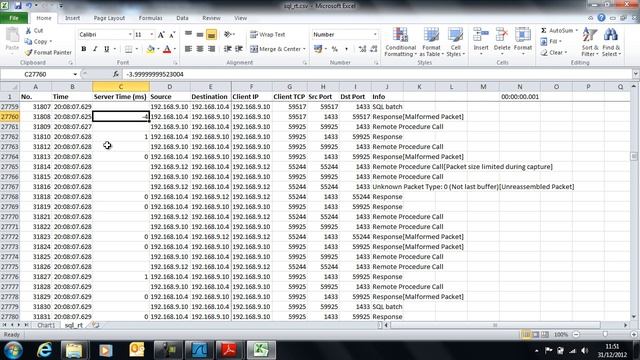The image size is (640, 360).
Task: Click the Copy button
Action: 38,41
